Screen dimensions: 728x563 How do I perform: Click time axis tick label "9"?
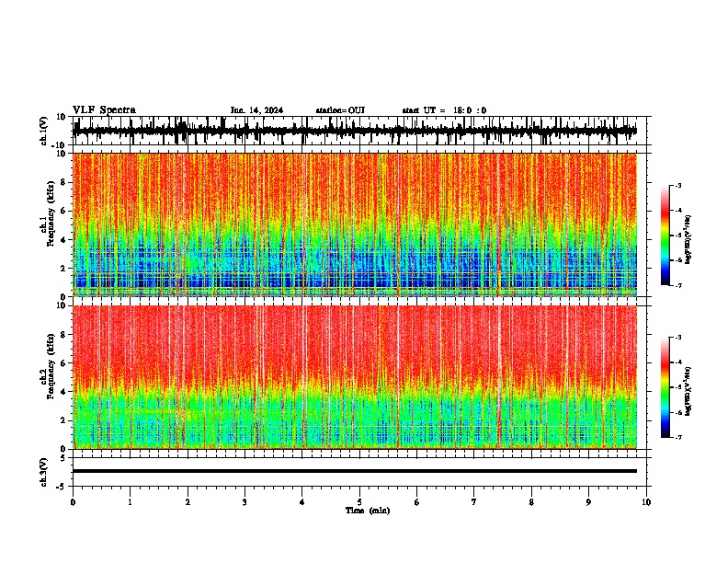[x=588, y=502]
